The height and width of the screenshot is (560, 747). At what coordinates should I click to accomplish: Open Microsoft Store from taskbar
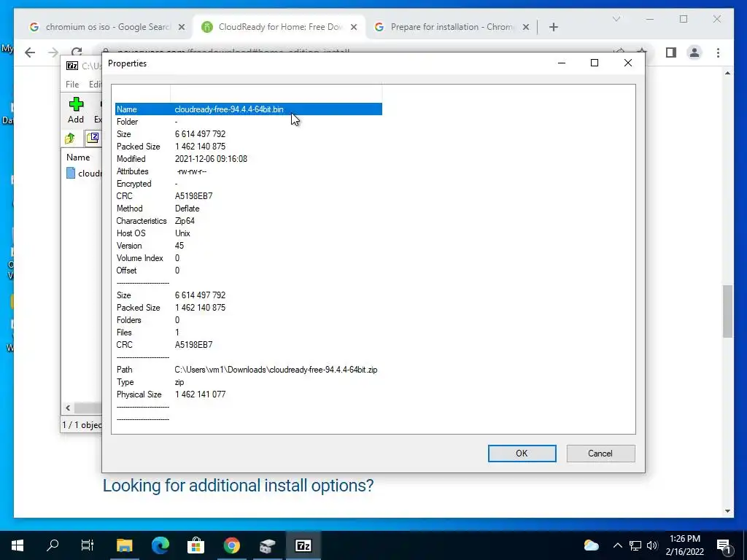coord(196,545)
